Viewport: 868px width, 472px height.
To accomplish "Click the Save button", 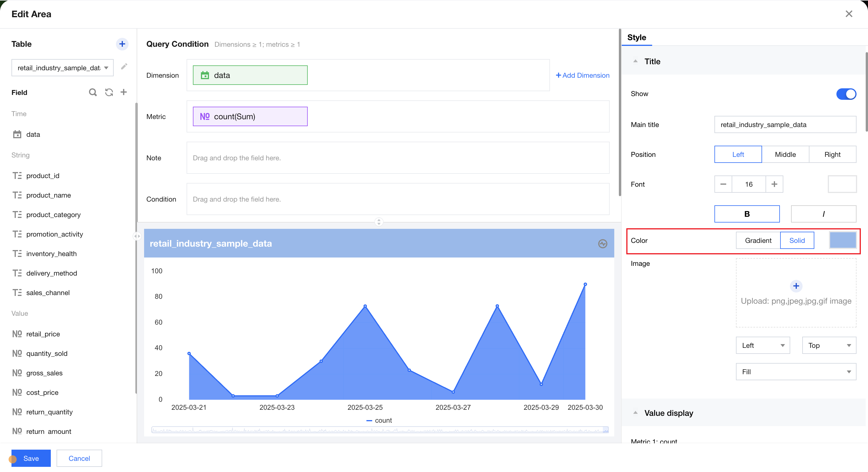I will (x=31, y=458).
